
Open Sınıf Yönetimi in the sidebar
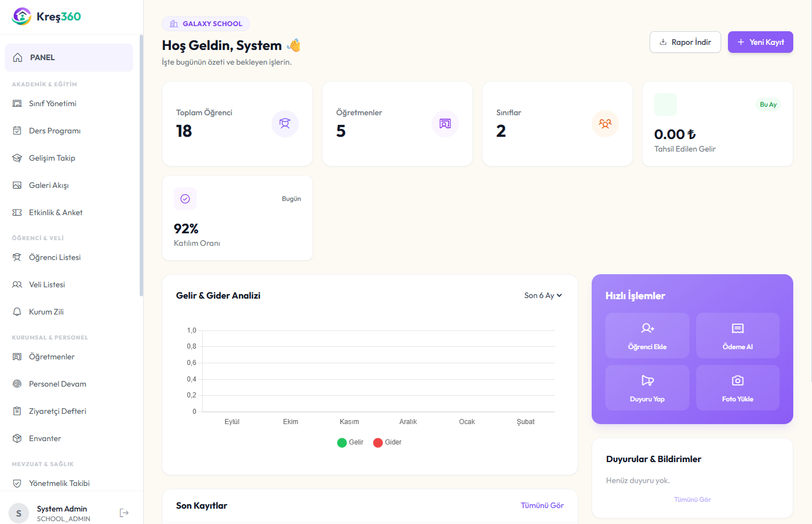[52, 103]
